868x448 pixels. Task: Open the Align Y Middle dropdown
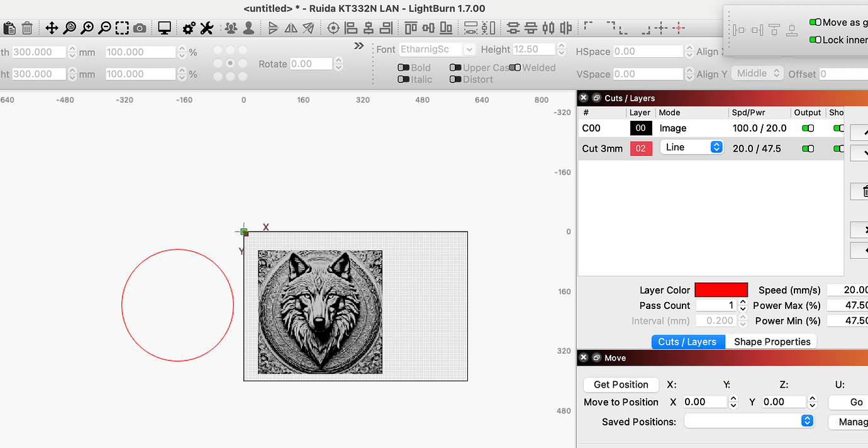pyautogui.click(x=757, y=74)
